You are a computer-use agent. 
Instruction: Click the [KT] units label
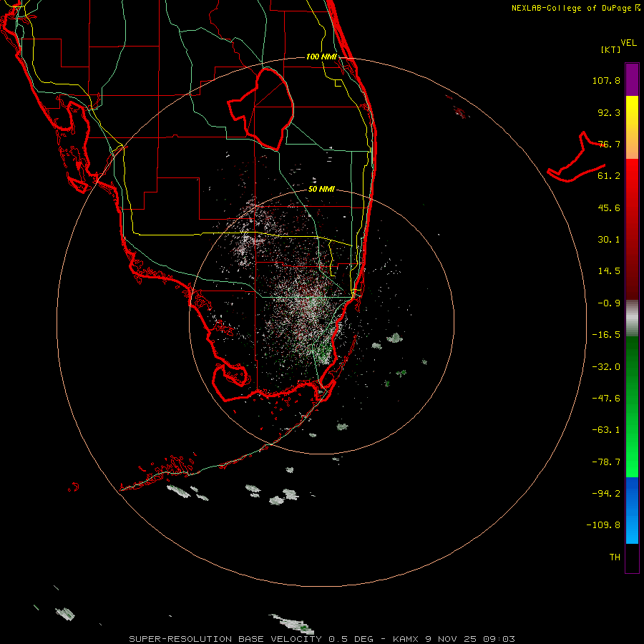611,49
